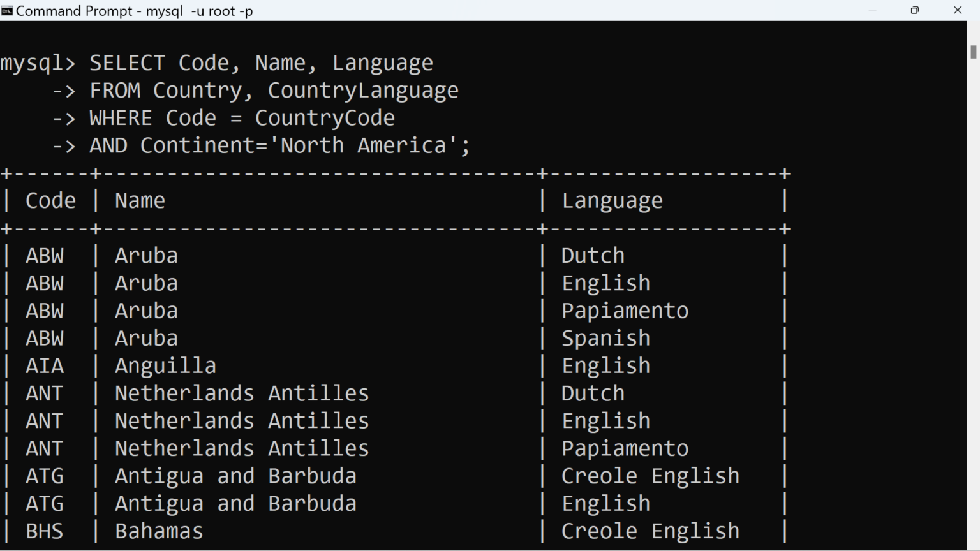The image size is (980, 551).
Task: Click the Code column header
Action: (x=50, y=200)
